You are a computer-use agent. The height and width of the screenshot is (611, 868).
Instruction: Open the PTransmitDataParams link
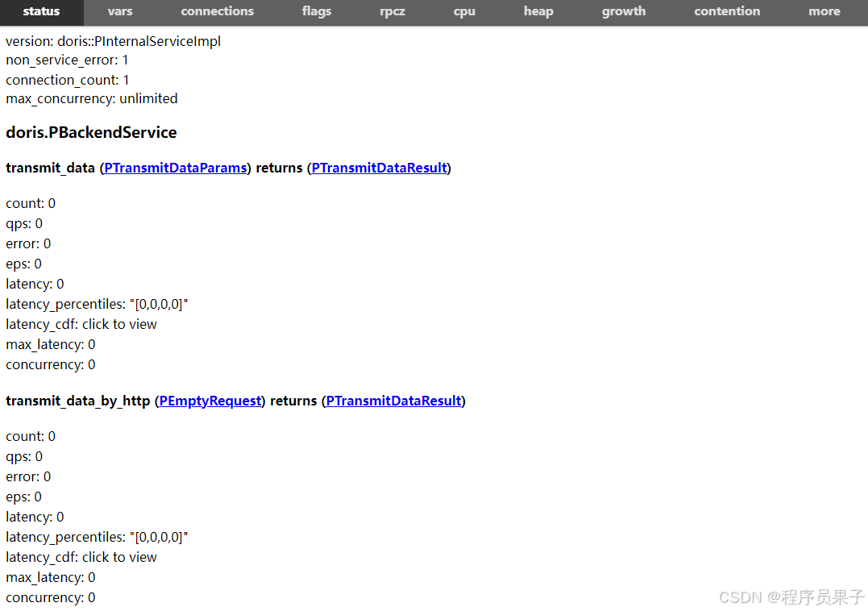tap(176, 168)
